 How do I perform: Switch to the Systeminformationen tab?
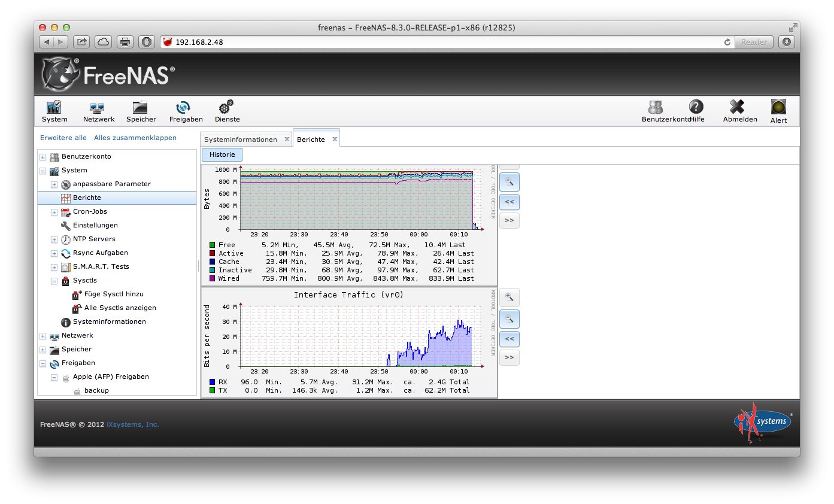coord(240,139)
